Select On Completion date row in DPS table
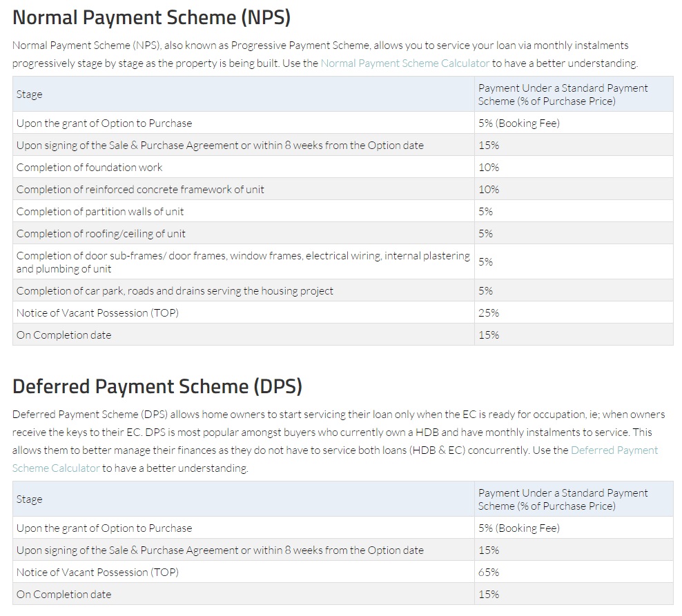The width and height of the screenshot is (682, 616). (x=64, y=594)
